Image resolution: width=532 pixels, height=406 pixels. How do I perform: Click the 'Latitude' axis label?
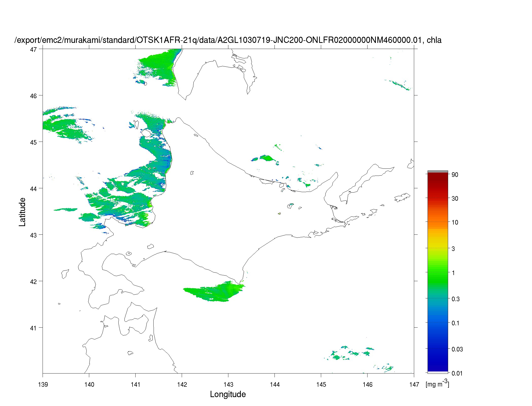(22, 212)
